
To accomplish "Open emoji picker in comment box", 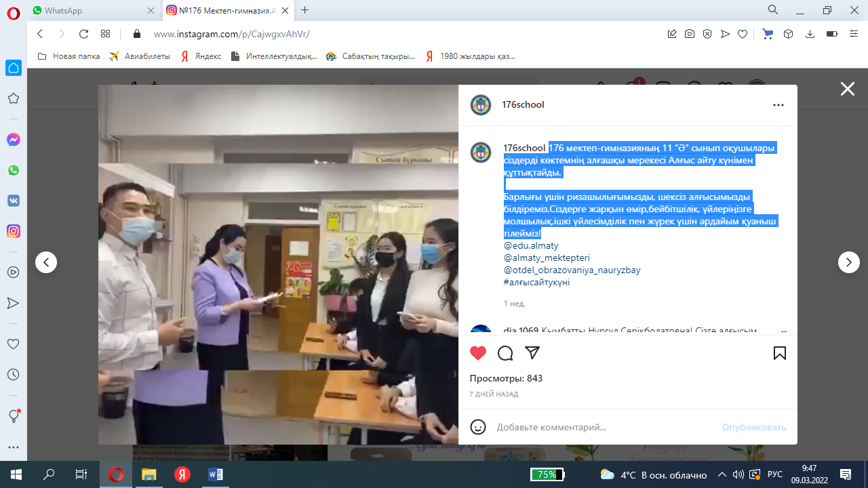I will pyautogui.click(x=478, y=427).
